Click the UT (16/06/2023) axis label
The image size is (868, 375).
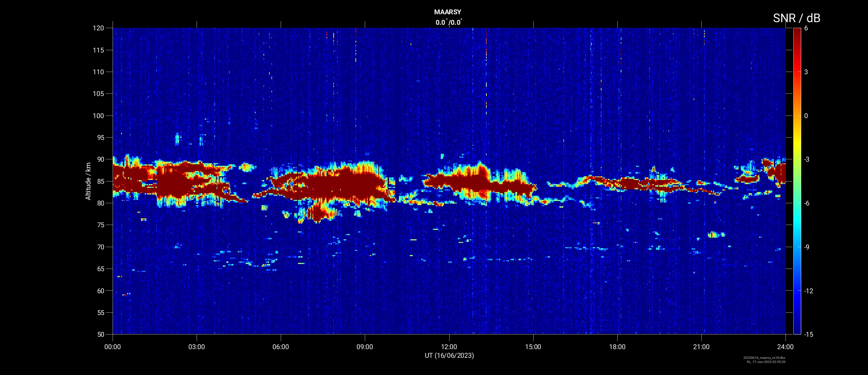pyautogui.click(x=449, y=355)
